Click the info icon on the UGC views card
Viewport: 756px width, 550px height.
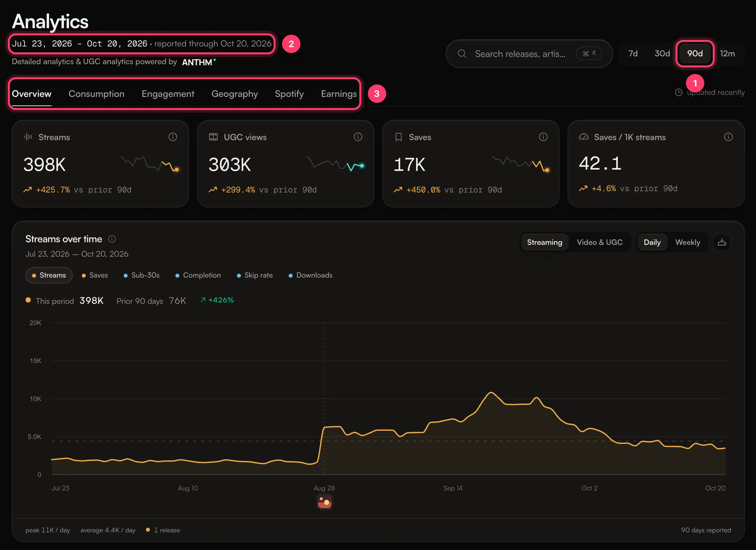(x=358, y=137)
